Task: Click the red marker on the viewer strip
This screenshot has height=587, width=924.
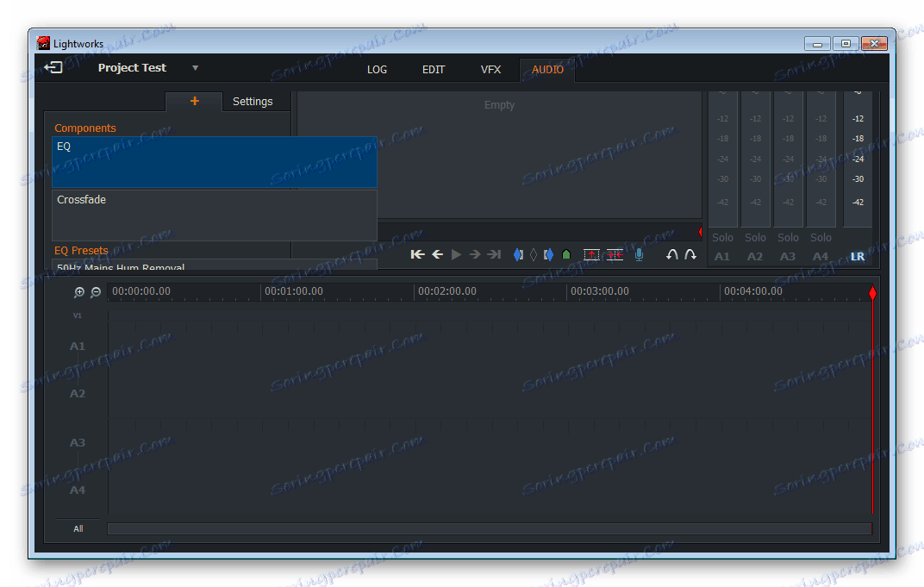Action: pos(700,232)
